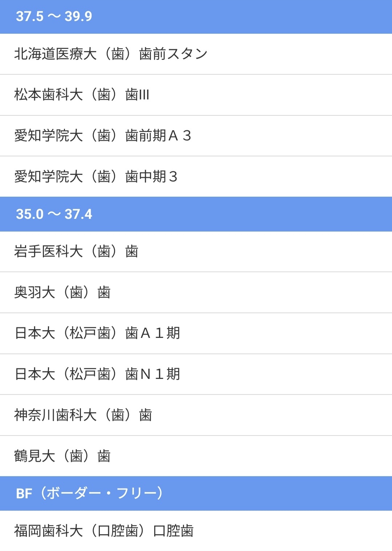Open 北海道医療大（歯）歯前スタン entry

[111, 54]
